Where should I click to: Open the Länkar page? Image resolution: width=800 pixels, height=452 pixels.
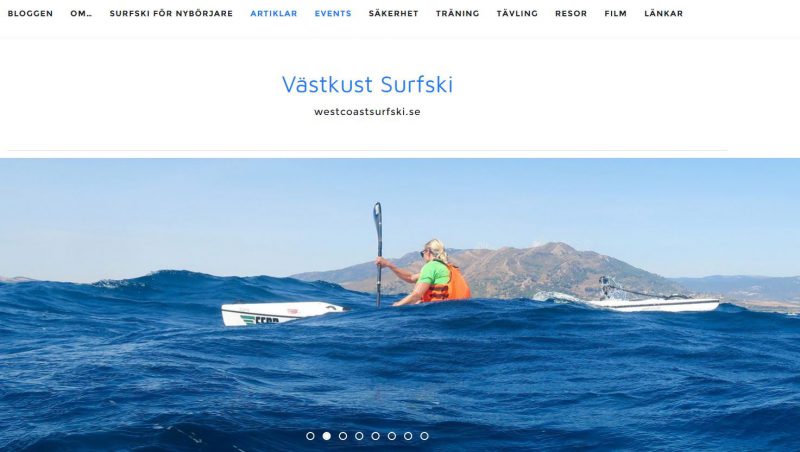pyautogui.click(x=663, y=14)
